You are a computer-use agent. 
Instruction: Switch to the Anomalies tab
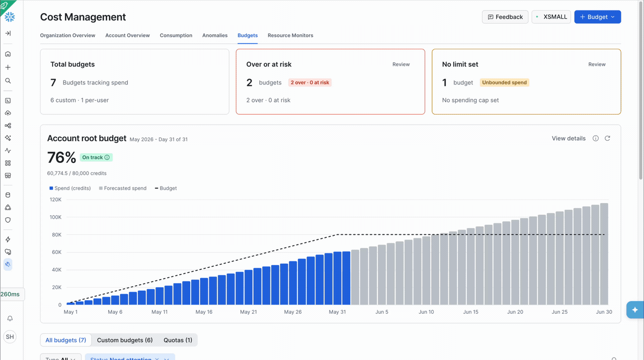click(x=215, y=35)
